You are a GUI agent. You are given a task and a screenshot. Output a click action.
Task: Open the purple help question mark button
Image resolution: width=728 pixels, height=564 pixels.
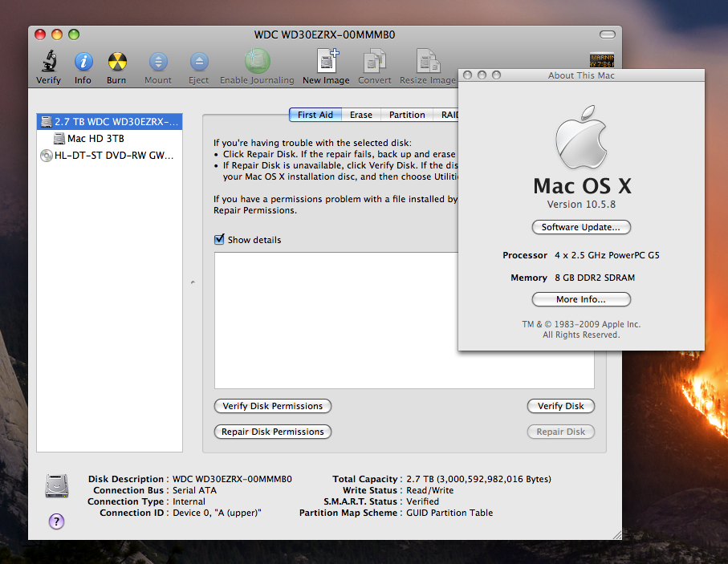(x=57, y=521)
